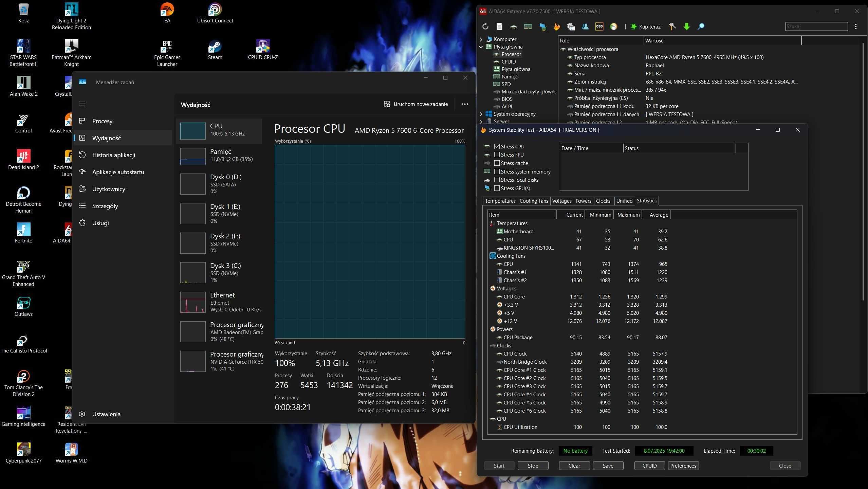Open System Stability Test flame icon in toolbar
Viewport: 868px width, 489px height.
tap(557, 26)
